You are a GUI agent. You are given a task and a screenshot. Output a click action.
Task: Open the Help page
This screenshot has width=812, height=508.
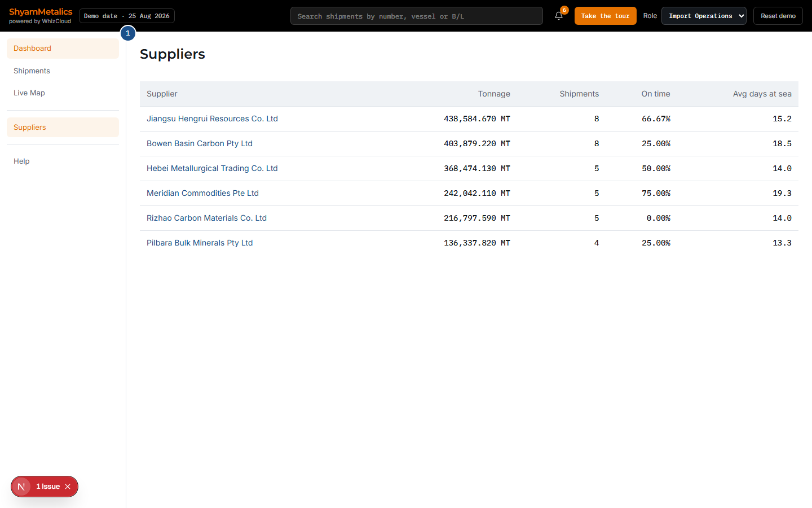(63, 161)
